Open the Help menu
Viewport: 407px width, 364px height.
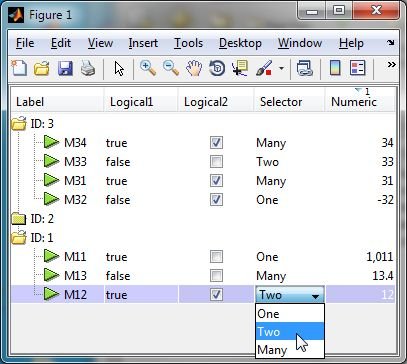coord(351,43)
